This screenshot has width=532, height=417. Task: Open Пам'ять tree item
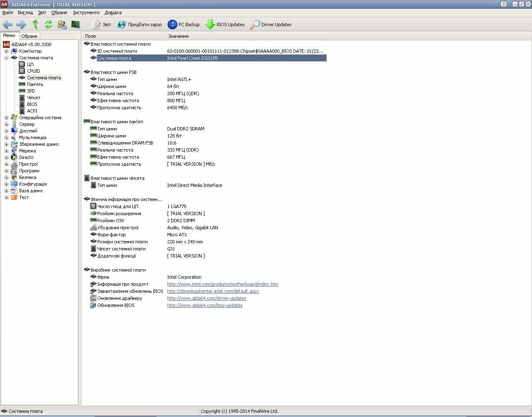35,84
